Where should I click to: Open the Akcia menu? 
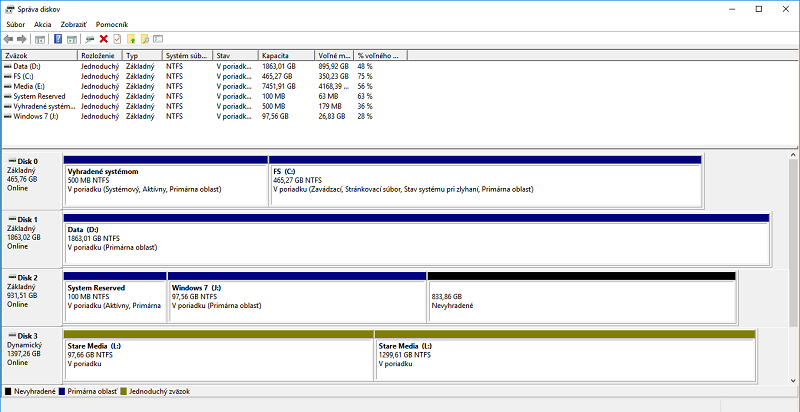42,24
